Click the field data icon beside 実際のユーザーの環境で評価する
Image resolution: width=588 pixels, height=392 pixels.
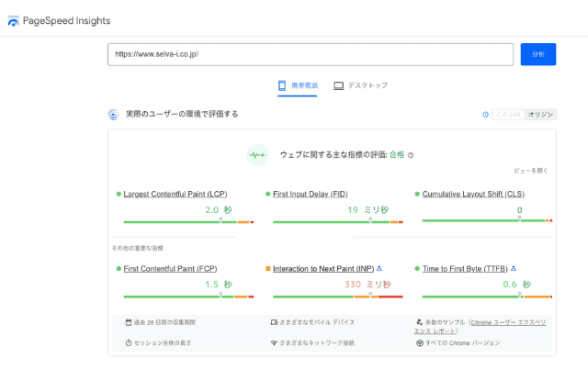point(113,115)
